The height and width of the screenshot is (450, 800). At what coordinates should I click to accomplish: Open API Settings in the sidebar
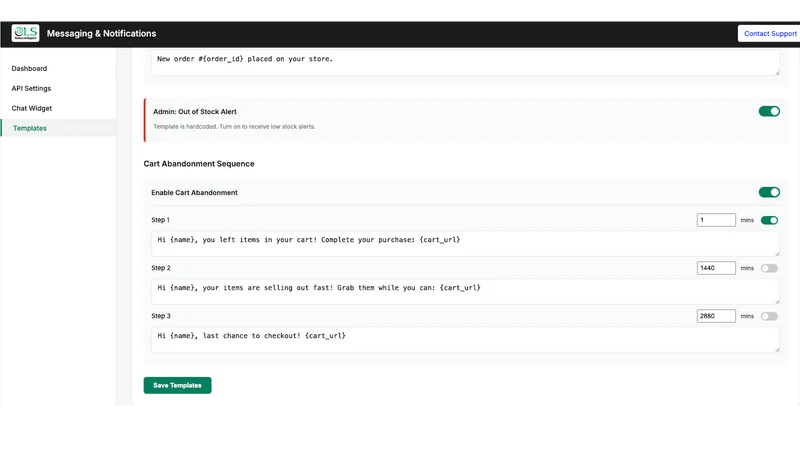coord(31,88)
